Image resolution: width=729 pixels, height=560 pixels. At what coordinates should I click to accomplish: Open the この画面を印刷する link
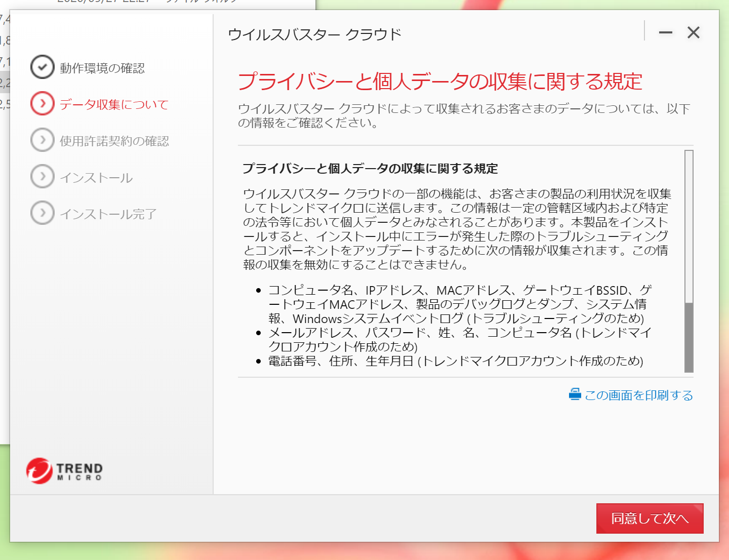click(639, 395)
